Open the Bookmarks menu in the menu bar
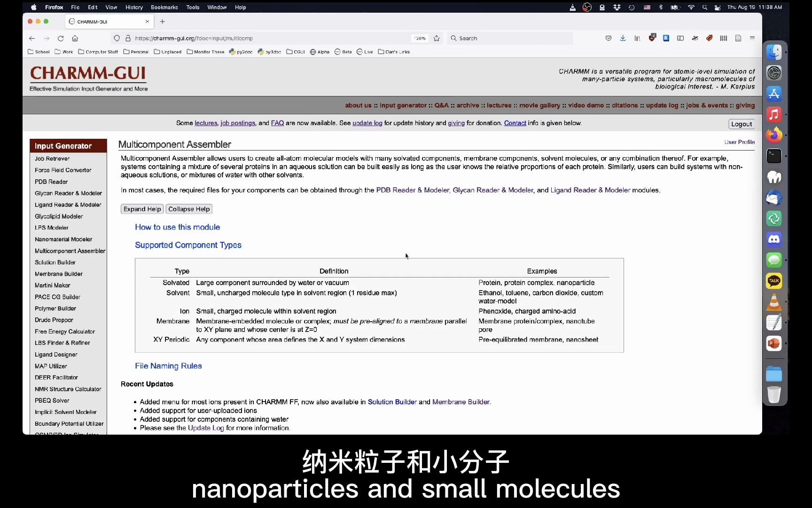812x508 pixels. tap(164, 7)
